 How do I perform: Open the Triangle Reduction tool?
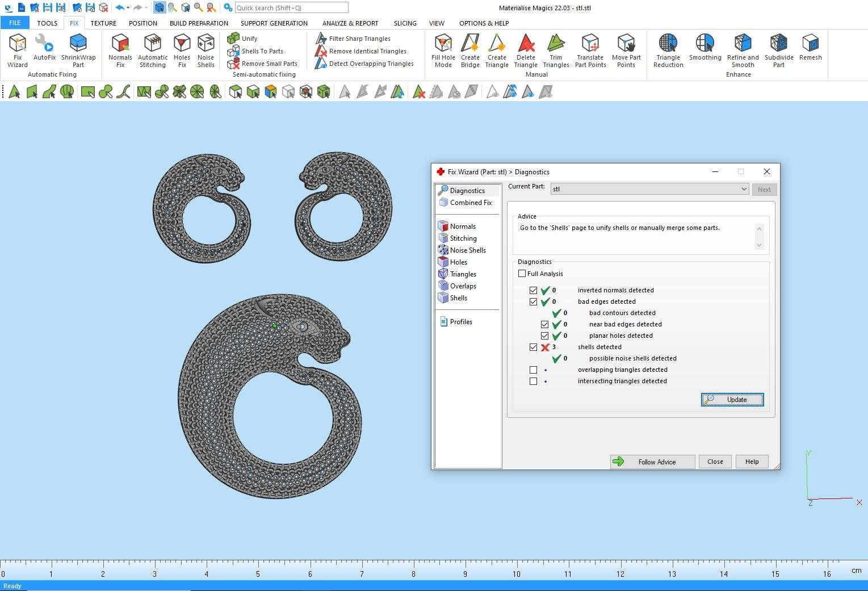(x=668, y=50)
